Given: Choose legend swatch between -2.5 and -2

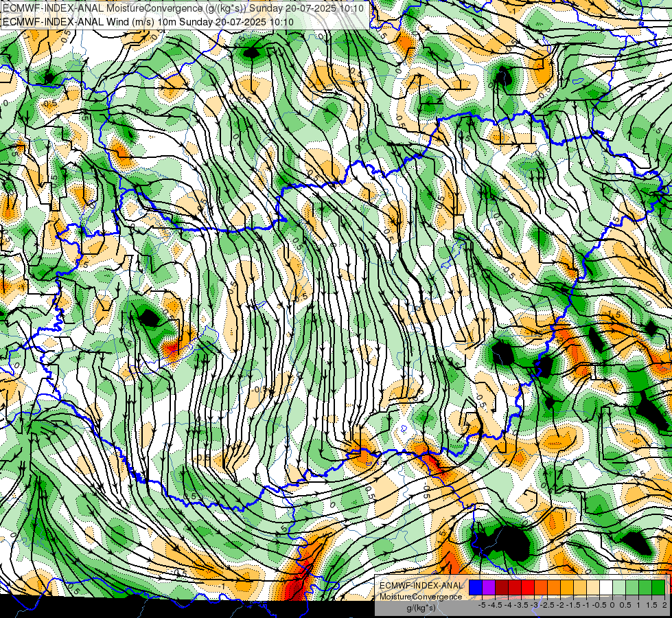Looking at the screenshot, I should point(554,587).
